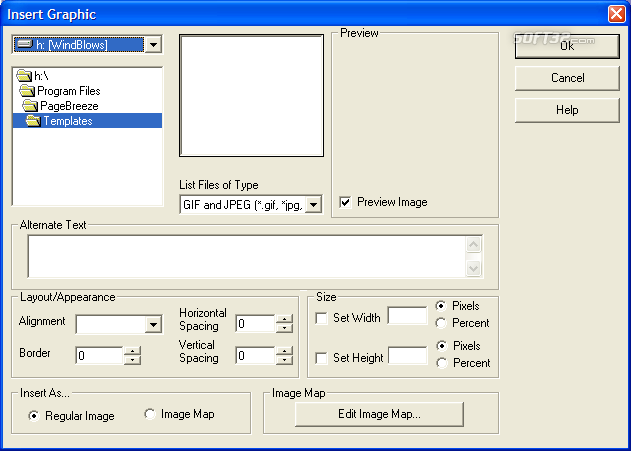Click in the Alternate Text box
Screen dimensions: 631x451
[x=247, y=257]
